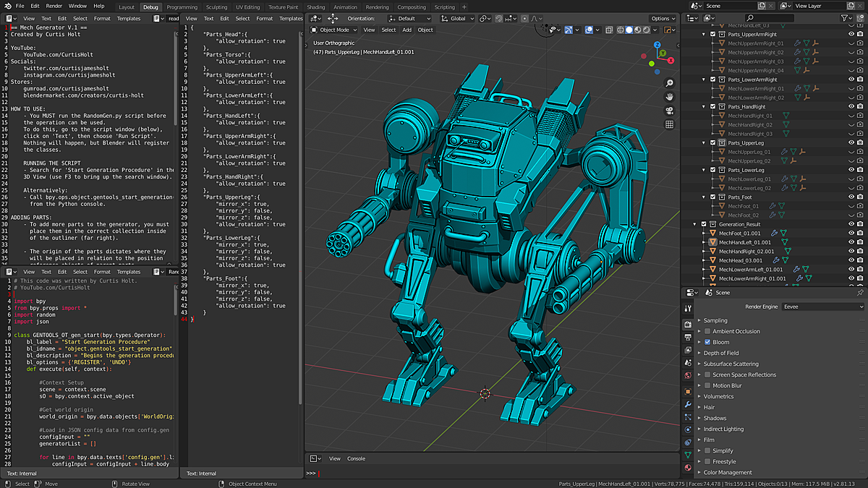Toggle X-ray view in viewport header
868x488 pixels.
(609, 30)
